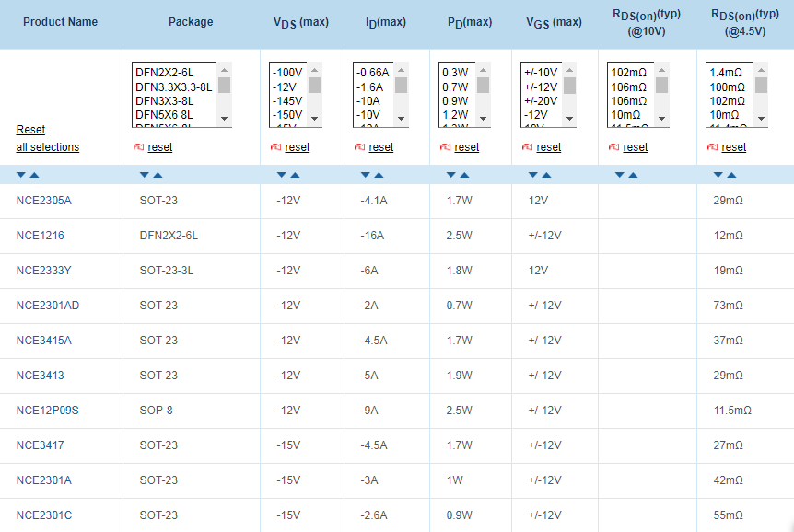Screen dimensions: 794x532
Task: Open the NCE1216 product link
Action: pos(40,236)
